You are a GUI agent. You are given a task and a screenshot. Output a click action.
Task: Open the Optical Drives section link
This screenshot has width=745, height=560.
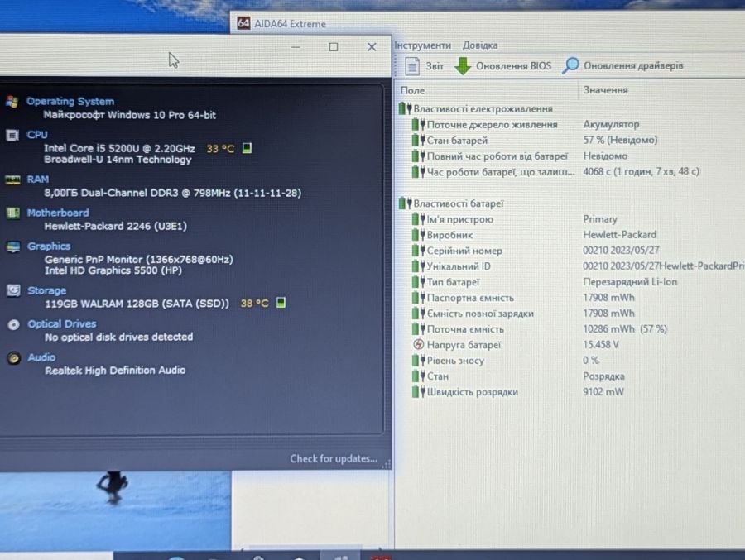click(x=62, y=323)
